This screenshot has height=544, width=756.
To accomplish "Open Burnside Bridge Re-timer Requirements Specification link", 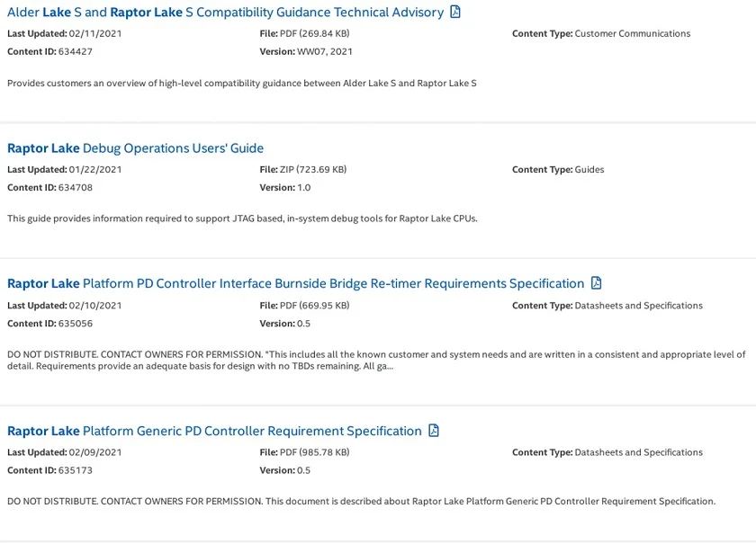I will pos(295,283).
